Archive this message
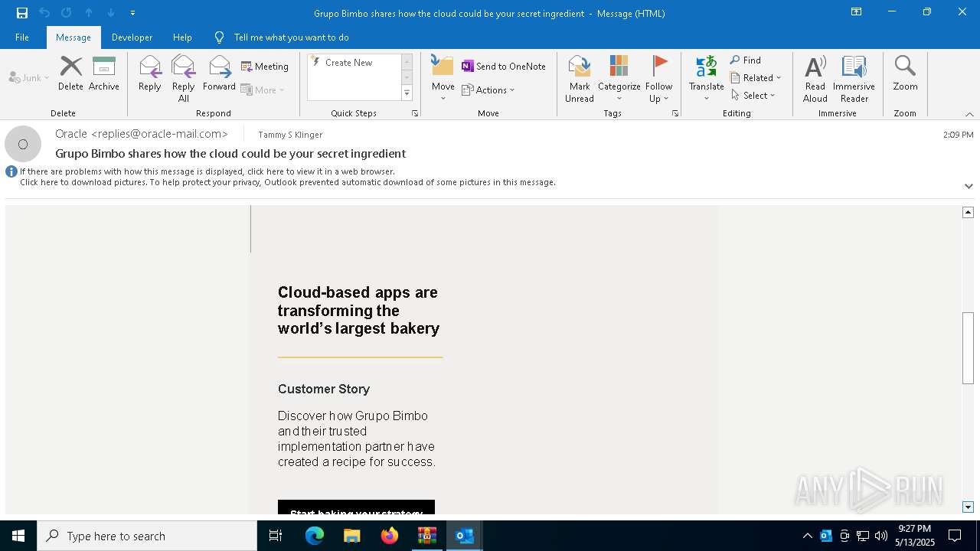This screenshot has height=551, width=980. (104, 74)
